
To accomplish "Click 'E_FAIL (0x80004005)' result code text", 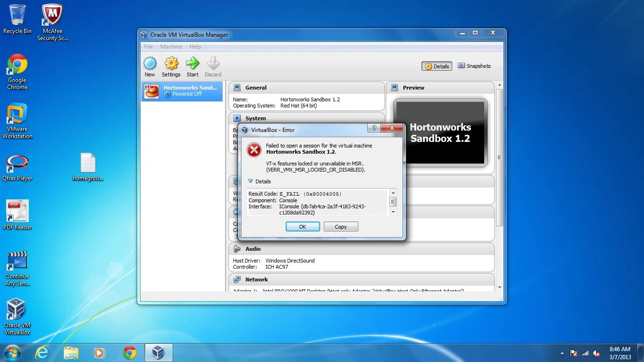I will coord(310,194).
